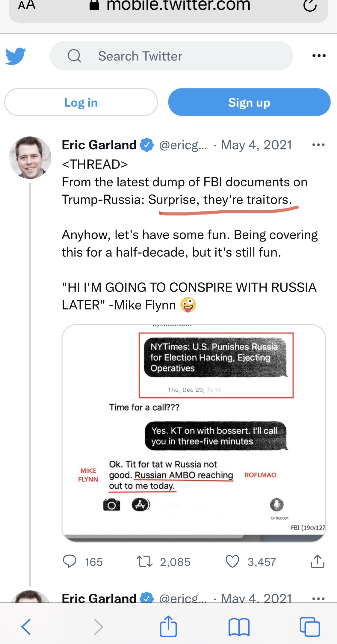The image size is (337, 644).
Task: Tap the Safari forward arrow
Action: point(98,627)
